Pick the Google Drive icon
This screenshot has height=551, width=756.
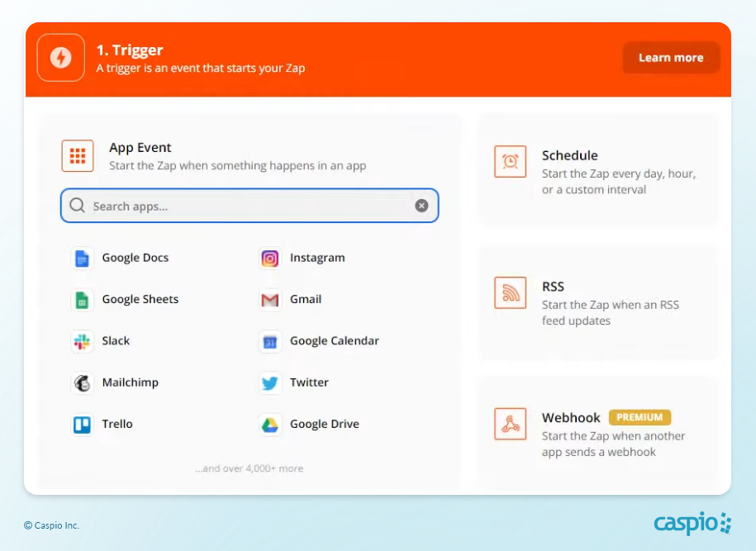pyautogui.click(x=269, y=425)
